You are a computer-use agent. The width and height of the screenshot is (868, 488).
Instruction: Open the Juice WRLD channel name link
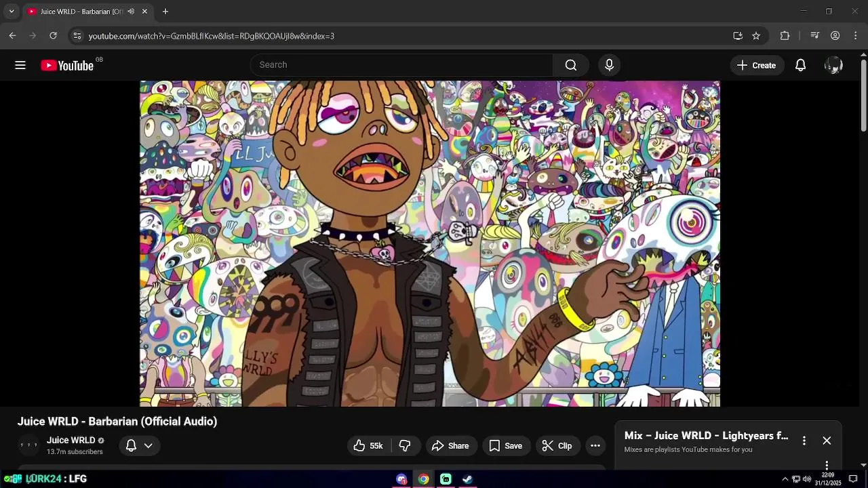point(71,440)
